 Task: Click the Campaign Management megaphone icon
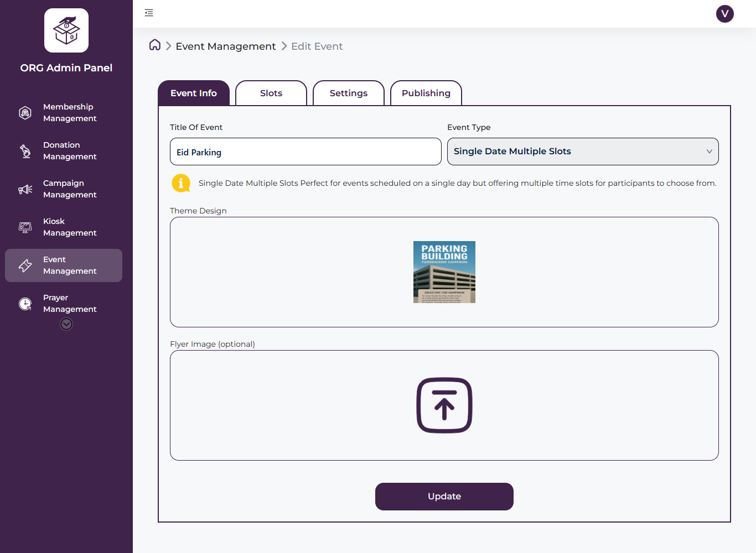click(x=25, y=189)
